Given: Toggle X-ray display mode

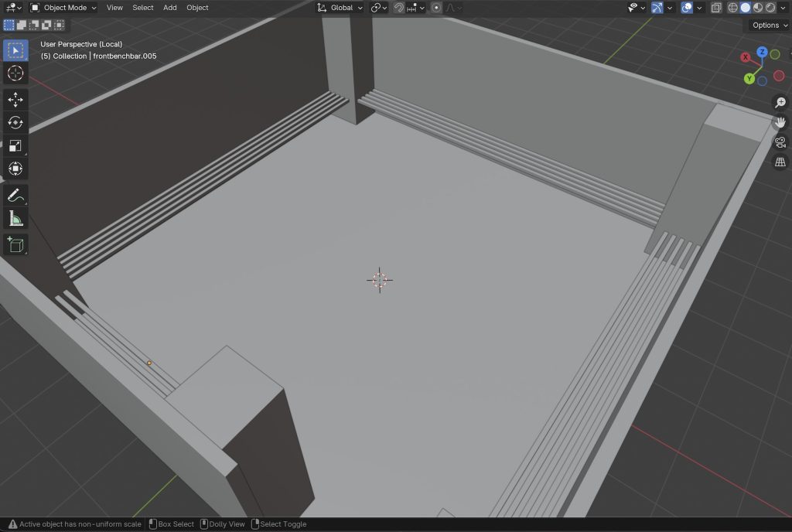Looking at the screenshot, I should tap(715, 8).
